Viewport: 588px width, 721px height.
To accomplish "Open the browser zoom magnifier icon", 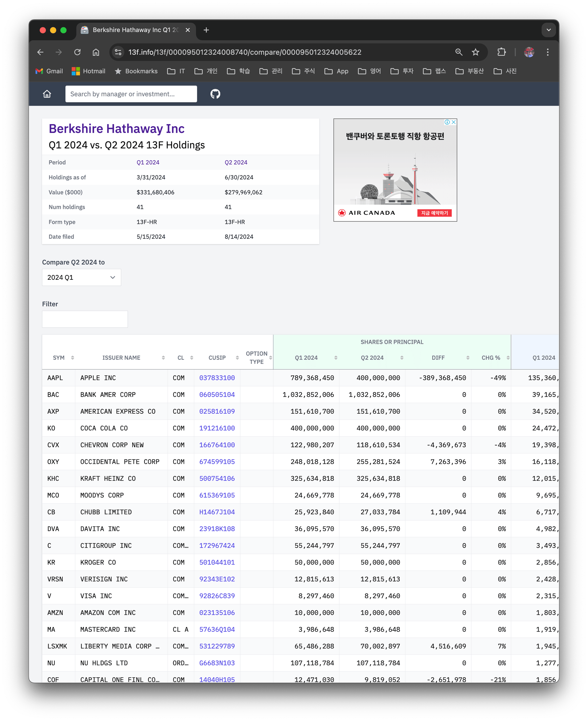I will (459, 52).
